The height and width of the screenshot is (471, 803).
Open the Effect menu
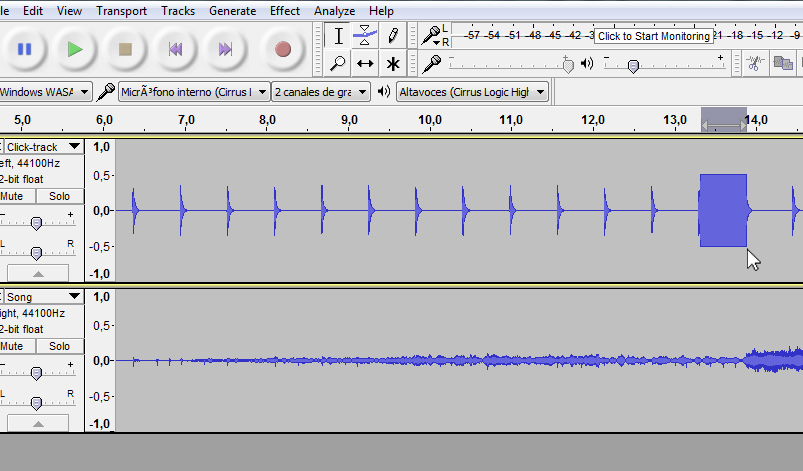(x=285, y=11)
